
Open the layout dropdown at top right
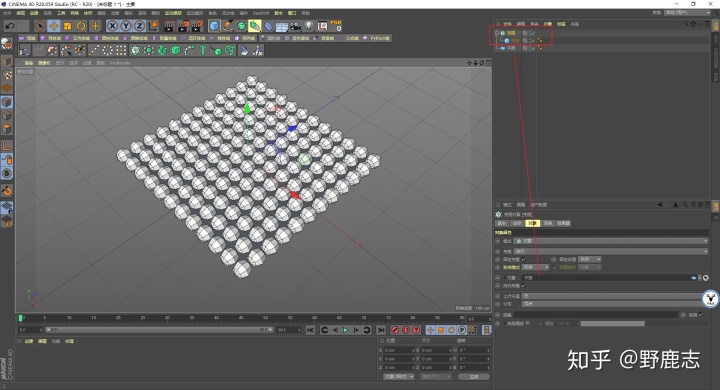687,13
